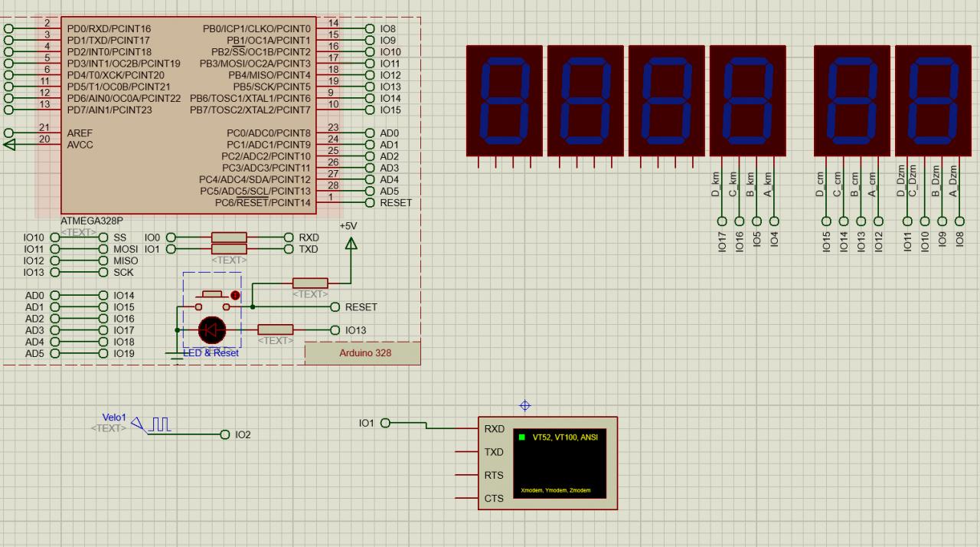Select the resistor between IO0 and RXD
Image resolution: width=980 pixels, height=547 pixels.
pyautogui.click(x=229, y=237)
